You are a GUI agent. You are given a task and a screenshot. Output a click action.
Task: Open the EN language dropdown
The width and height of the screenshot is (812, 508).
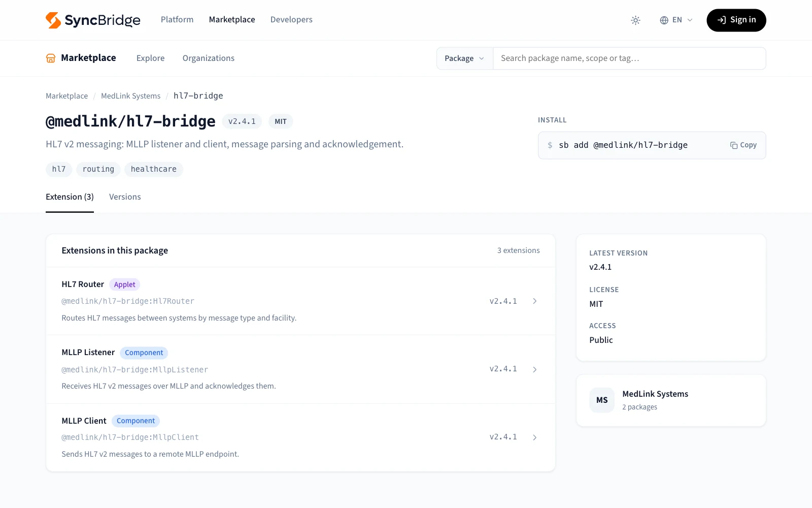point(676,20)
